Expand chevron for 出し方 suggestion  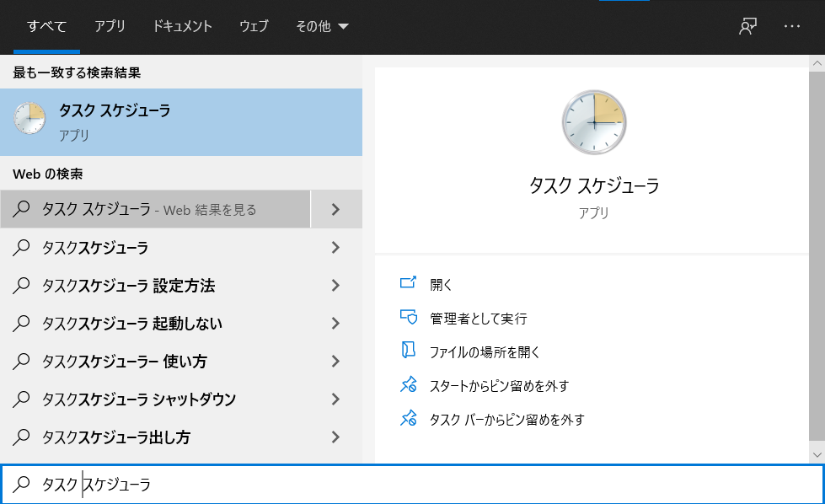(x=335, y=437)
